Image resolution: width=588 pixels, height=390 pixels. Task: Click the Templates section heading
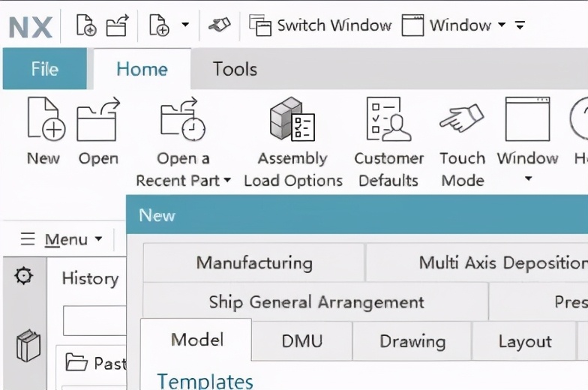(x=205, y=381)
